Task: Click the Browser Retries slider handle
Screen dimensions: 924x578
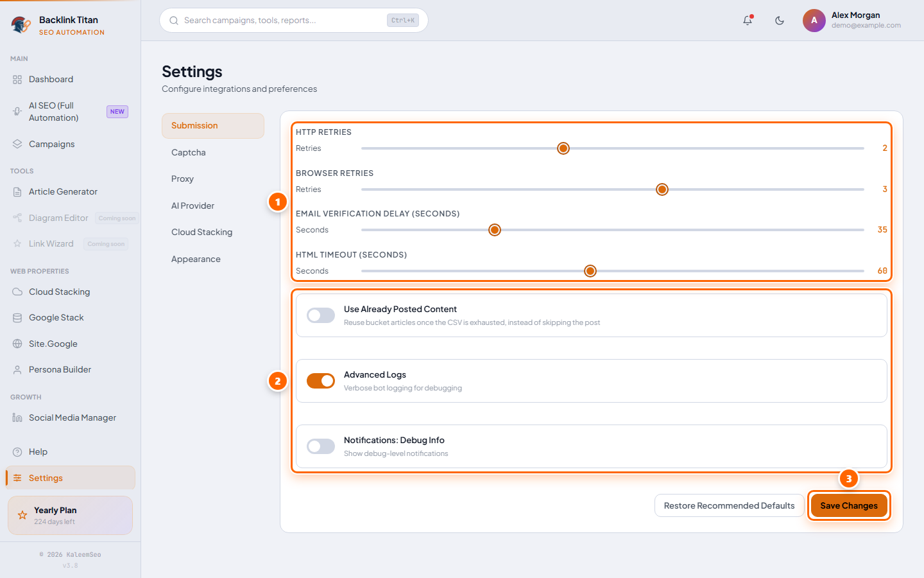Action: pyautogui.click(x=662, y=189)
